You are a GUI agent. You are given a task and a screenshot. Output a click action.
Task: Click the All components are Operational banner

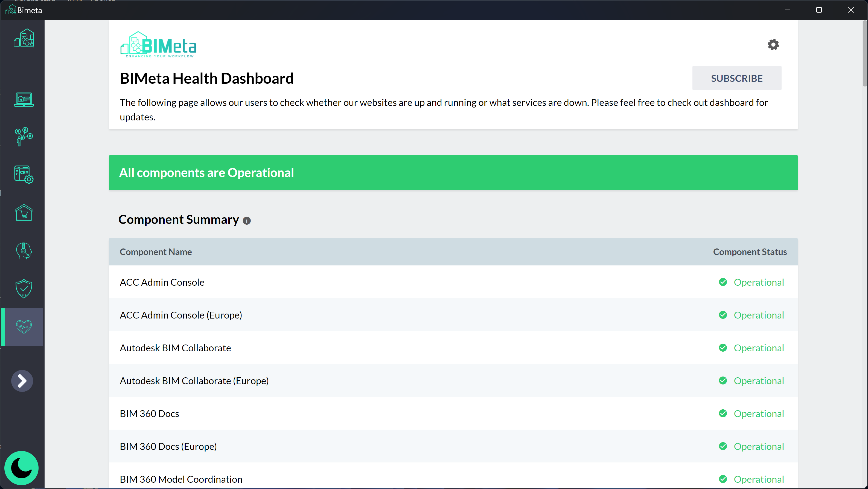453,173
